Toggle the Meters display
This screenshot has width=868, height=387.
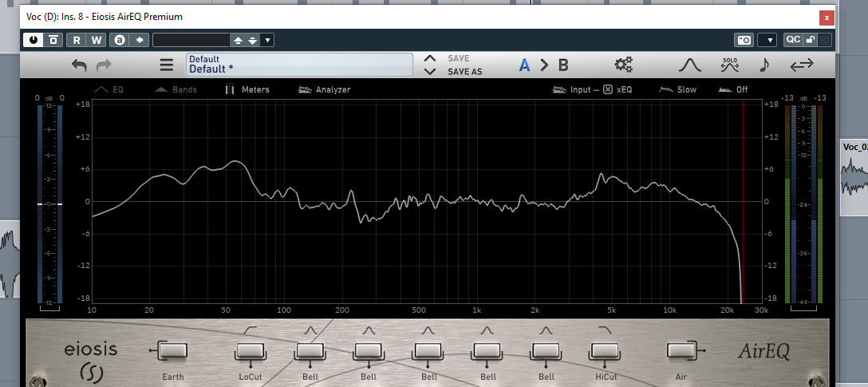[247, 89]
